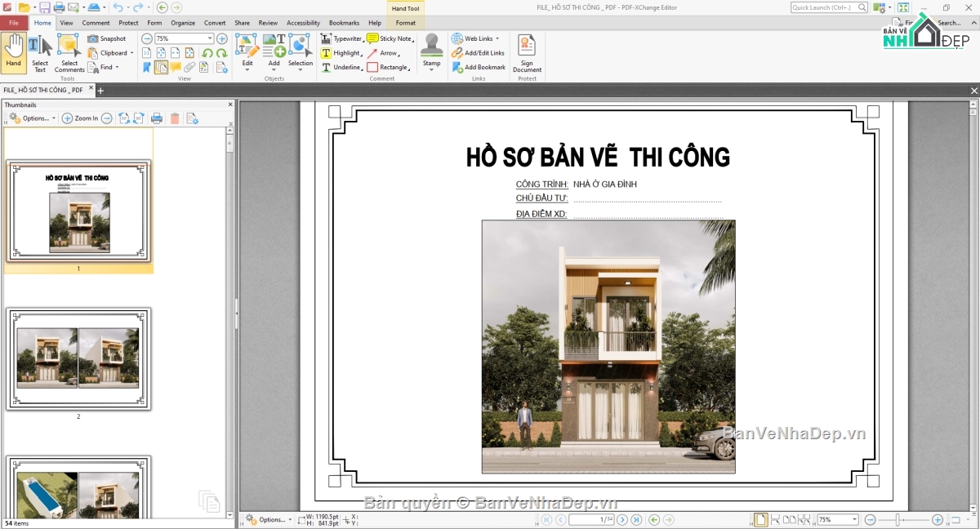Apply the Highlight tool

point(344,52)
